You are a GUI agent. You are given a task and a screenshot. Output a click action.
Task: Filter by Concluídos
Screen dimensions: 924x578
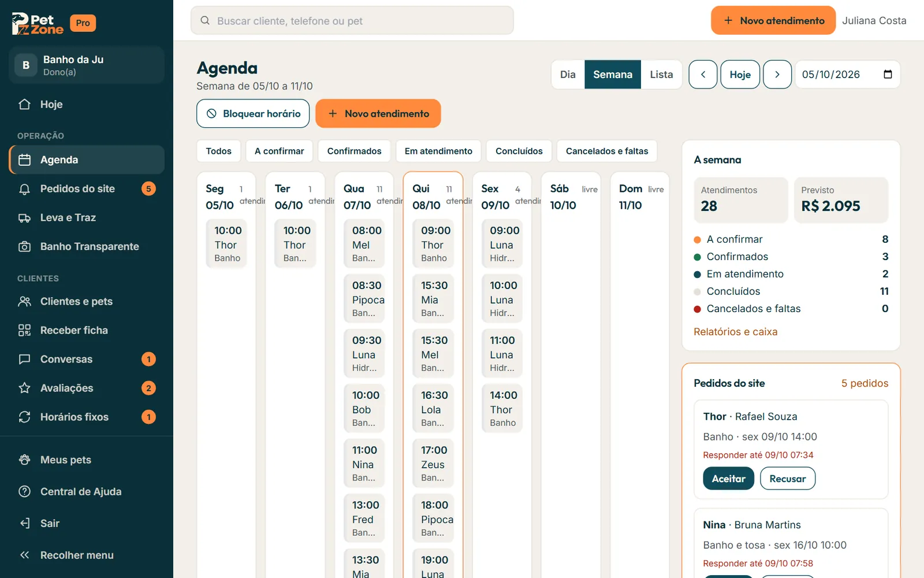point(519,151)
